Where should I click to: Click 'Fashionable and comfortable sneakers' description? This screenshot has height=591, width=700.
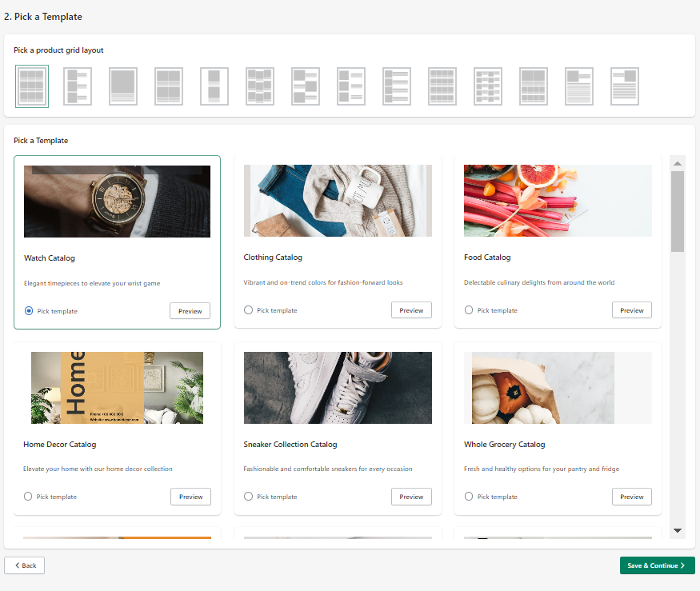[x=328, y=469]
